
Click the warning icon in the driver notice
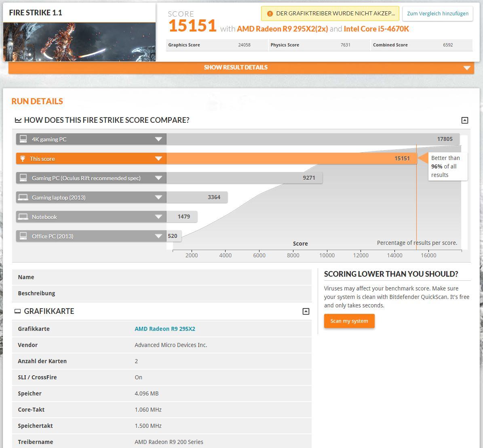tap(270, 14)
